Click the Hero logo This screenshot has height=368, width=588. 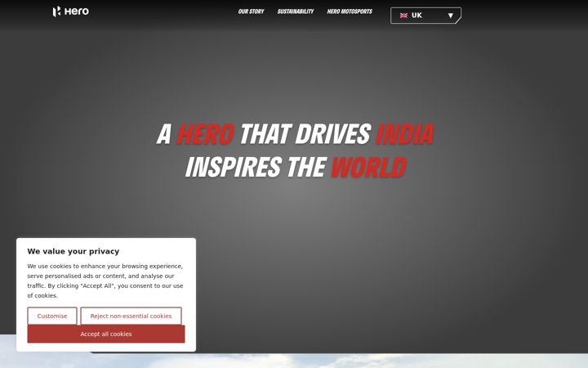click(x=71, y=11)
